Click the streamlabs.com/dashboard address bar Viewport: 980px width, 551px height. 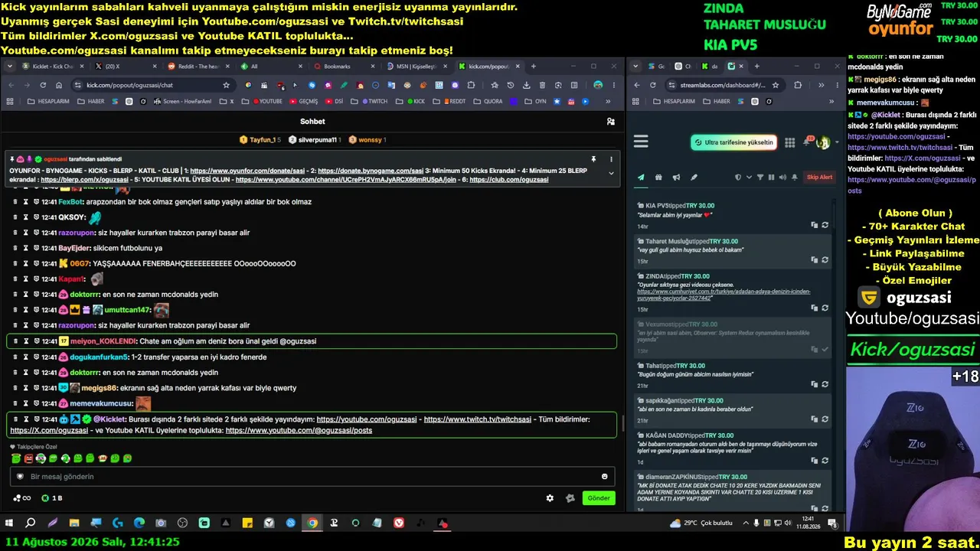724,85
